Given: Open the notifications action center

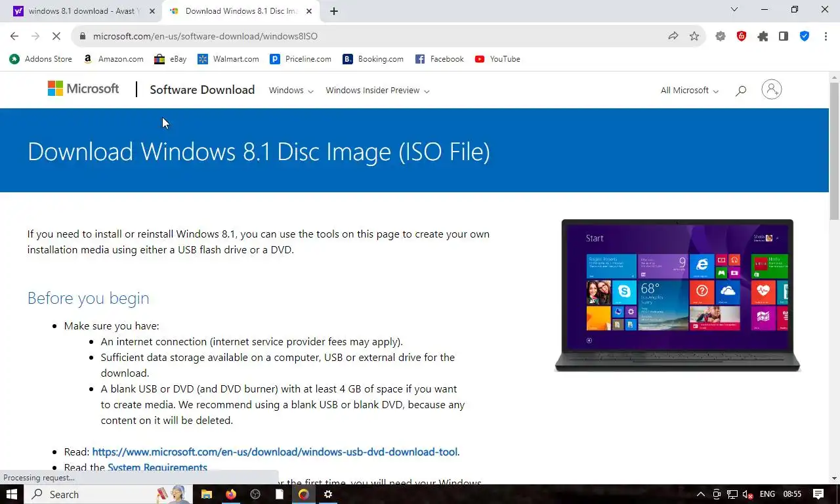Looking at the screenshot, I should point(818,494).
